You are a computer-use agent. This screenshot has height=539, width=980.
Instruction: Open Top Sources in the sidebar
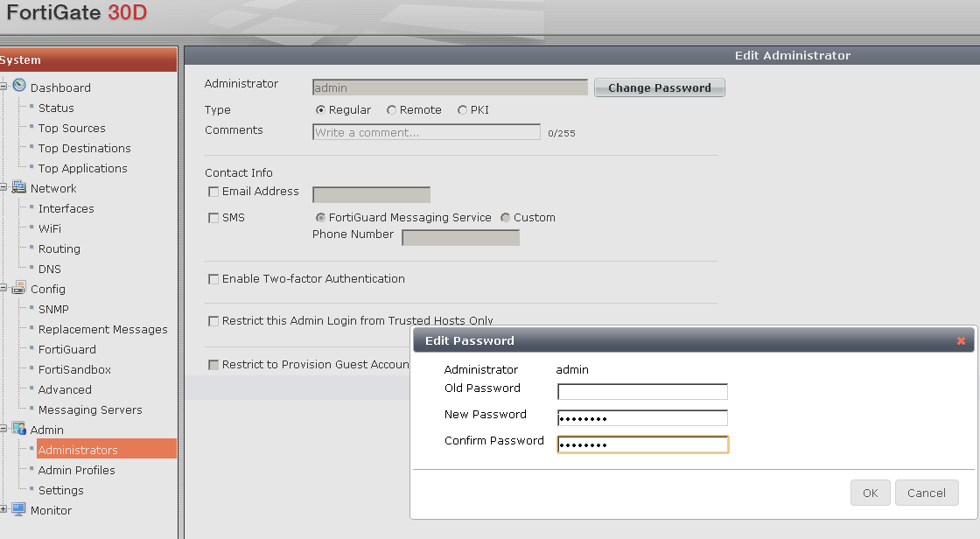72,128
